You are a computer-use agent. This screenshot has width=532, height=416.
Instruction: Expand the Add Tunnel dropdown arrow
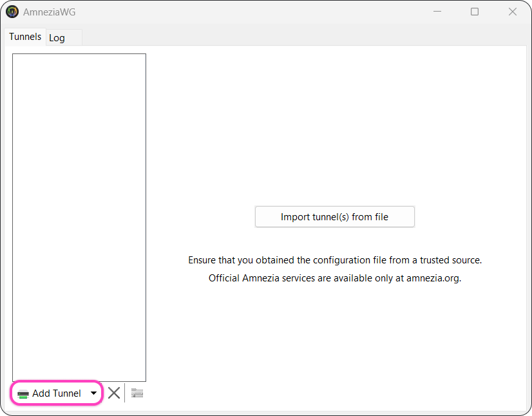(93, 393)
